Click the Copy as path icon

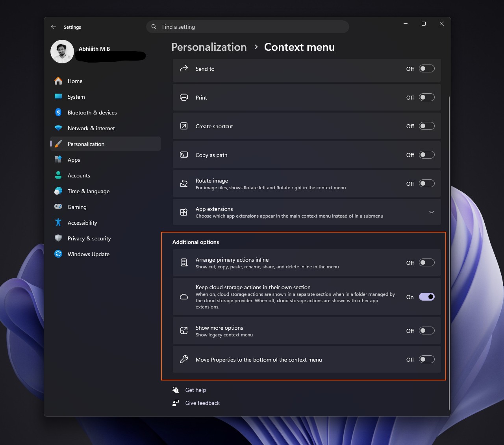(184, 155)
